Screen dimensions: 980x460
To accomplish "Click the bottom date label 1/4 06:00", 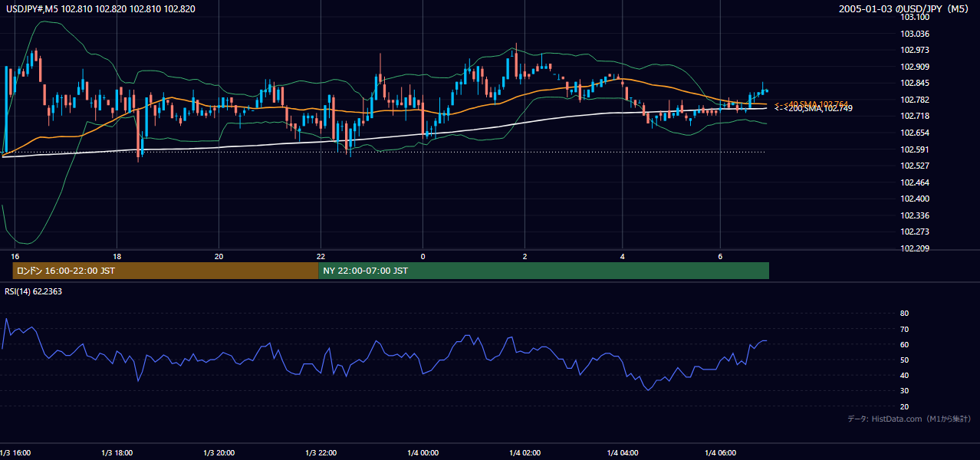I will (720, 453).
